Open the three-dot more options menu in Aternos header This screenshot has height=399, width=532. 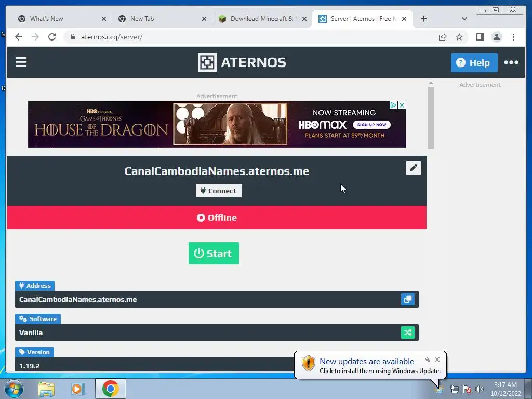511,62
